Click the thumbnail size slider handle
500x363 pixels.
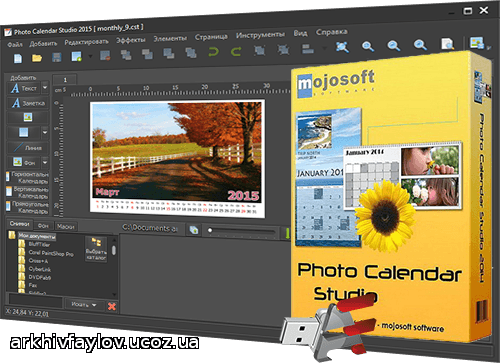(210, 230)
